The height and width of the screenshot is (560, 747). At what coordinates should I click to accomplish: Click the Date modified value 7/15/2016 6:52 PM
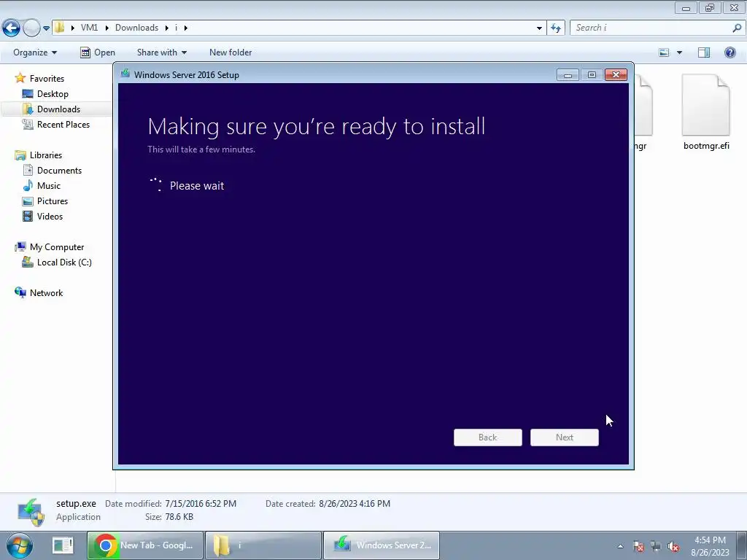201,503
